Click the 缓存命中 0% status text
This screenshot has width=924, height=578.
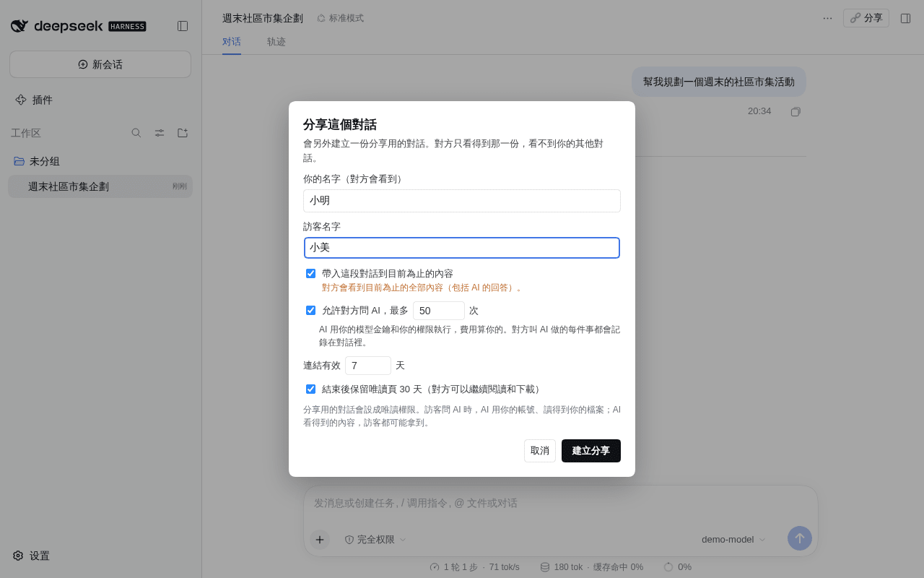[618, 567]
